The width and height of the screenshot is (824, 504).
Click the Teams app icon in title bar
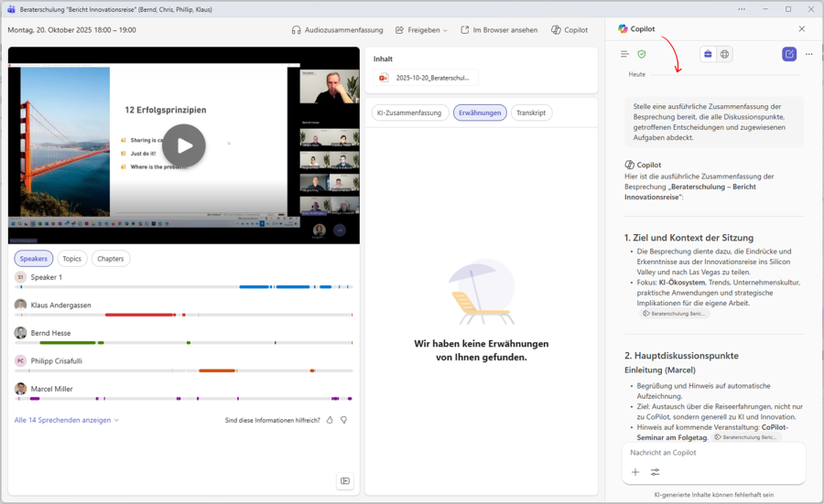tap(10, 9)
